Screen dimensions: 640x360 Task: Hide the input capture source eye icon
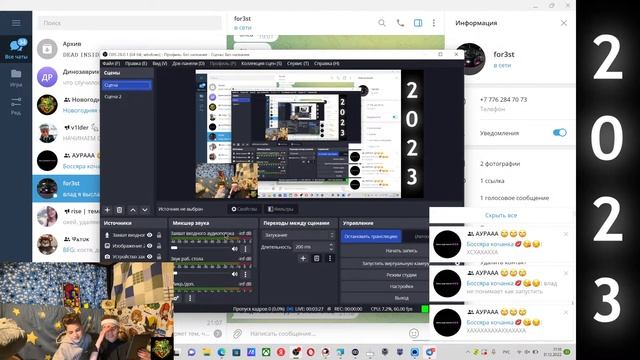(x=150, y=235)
